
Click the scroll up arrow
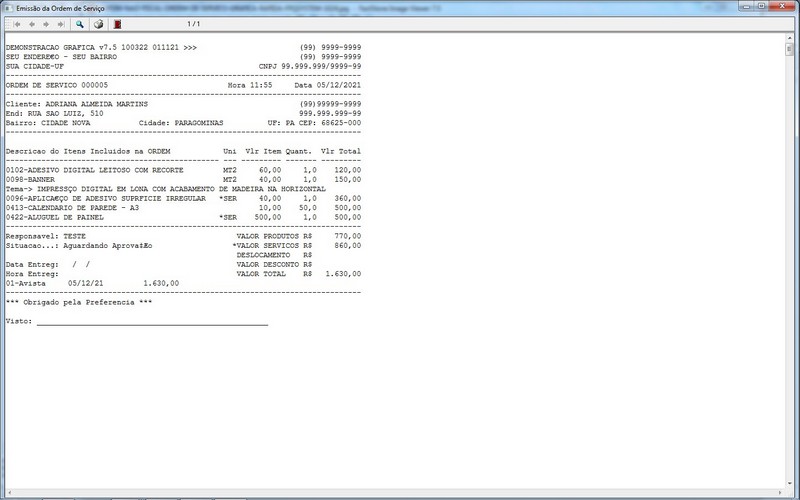pos(789,38)
